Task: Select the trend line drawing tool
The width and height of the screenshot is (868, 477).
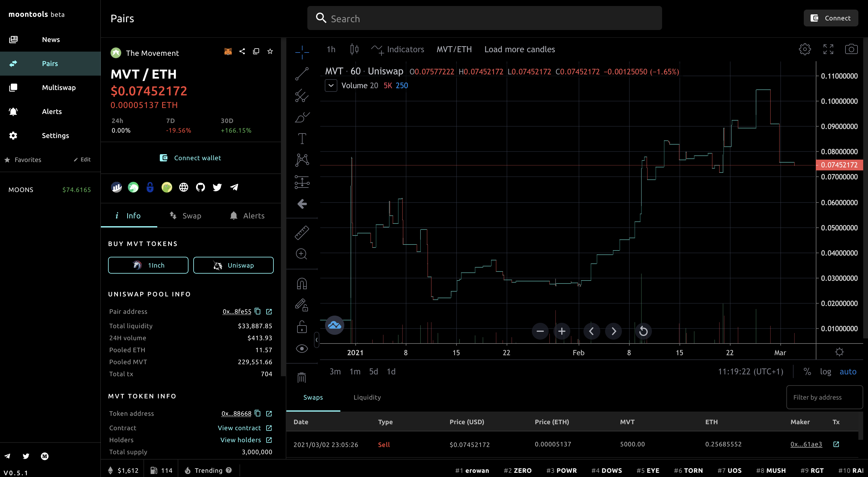Action: pos(302,74)
